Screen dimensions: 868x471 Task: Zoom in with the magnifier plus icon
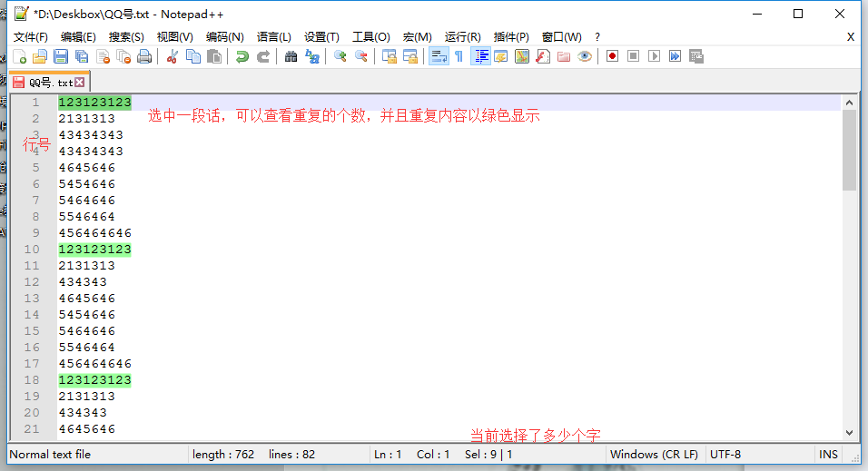pyautogui.click(x=340, y=56)
